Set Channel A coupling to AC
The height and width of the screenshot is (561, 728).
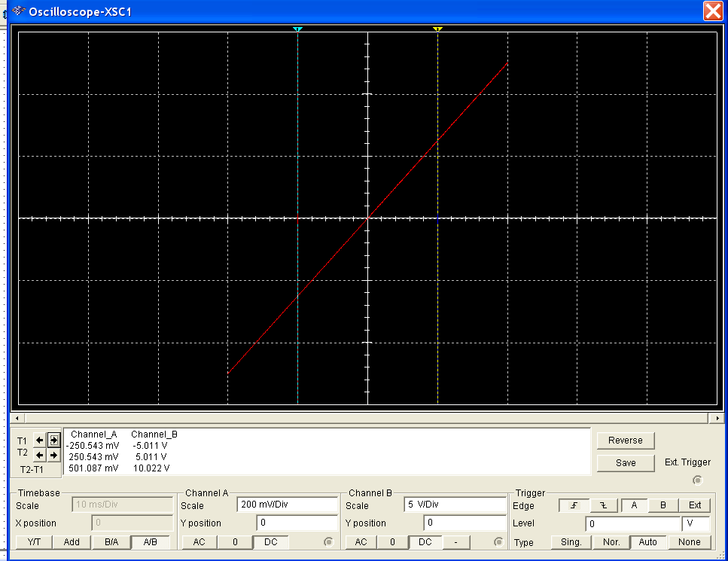pos(199,542)
